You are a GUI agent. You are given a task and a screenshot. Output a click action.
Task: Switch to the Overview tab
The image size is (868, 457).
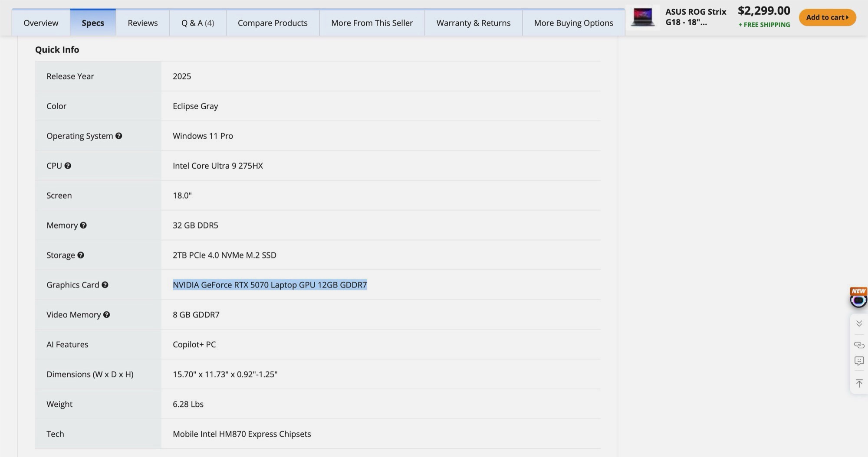(41, 23)
